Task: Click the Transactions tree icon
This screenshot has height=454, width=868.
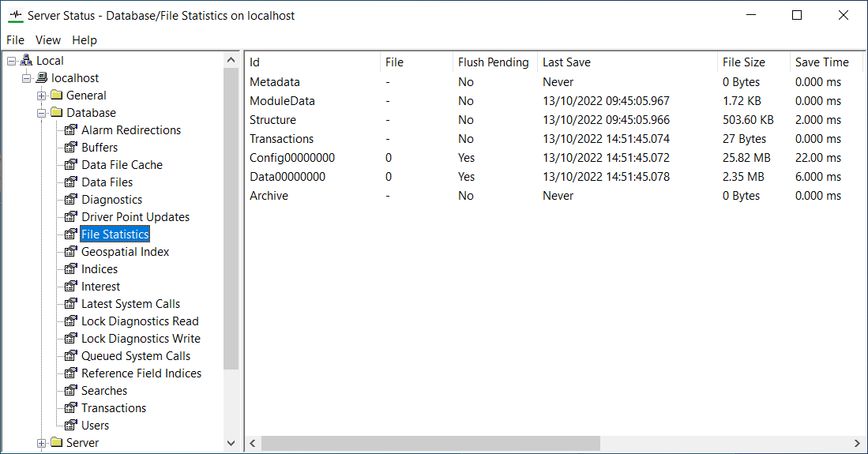Action: [71, 408]
